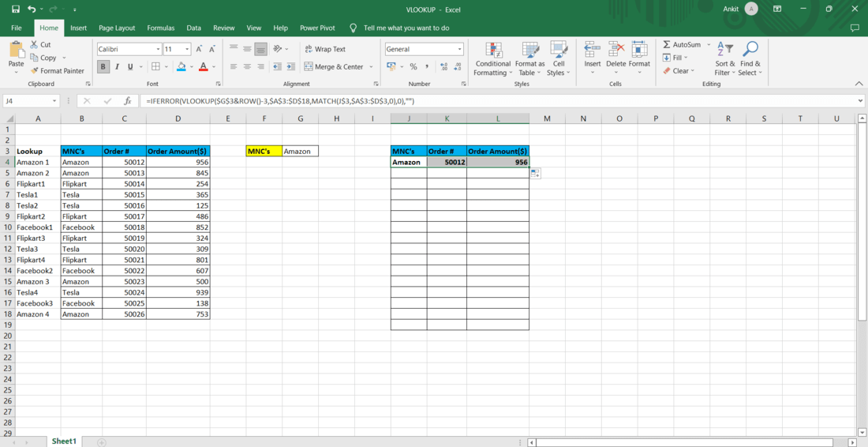Click the Auto Fill Options icon near L5
868x447 pixels.
pos(535,174)
